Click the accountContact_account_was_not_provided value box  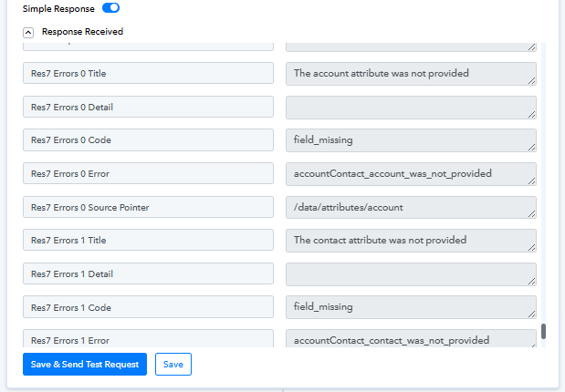click(x=411, y=174)
